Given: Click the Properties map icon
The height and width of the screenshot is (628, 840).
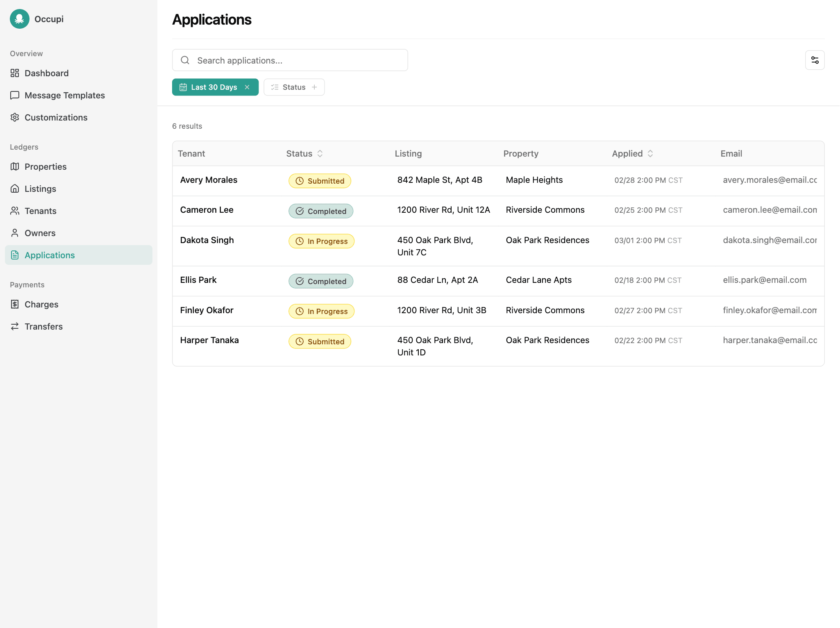Looking at the screenshot, I should tap(15, 166).
